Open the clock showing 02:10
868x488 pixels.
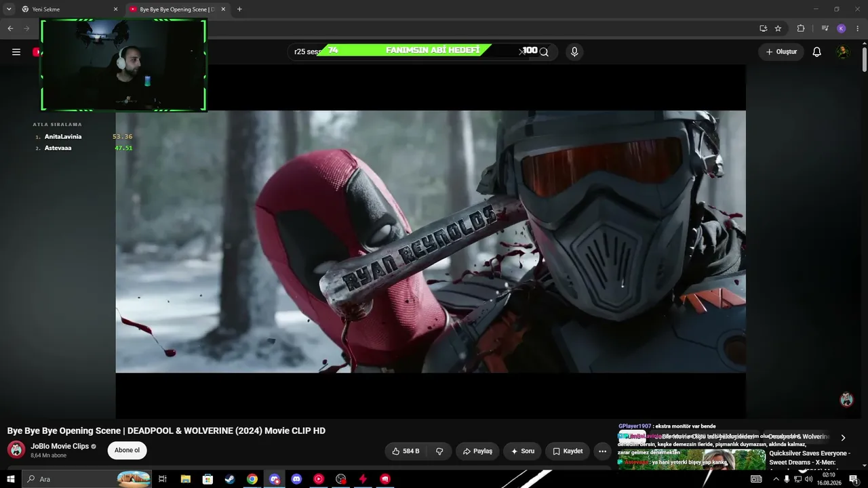(x=829, y=479)
